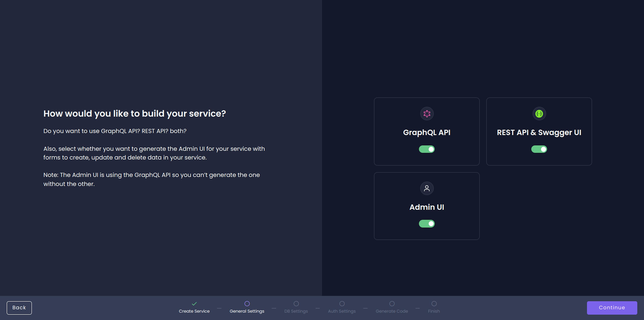Disable the Admin UI toggle

426,224
